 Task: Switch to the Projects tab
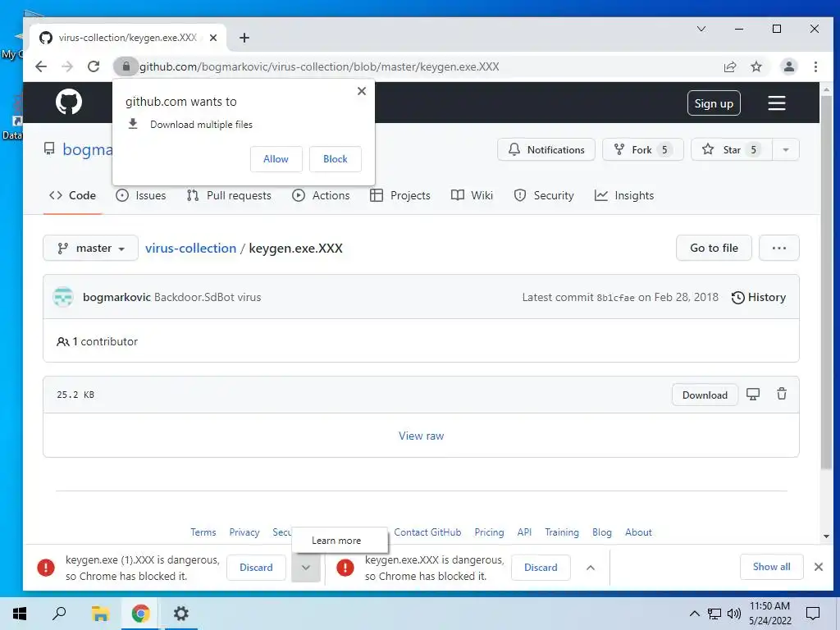tap(400, 195)
